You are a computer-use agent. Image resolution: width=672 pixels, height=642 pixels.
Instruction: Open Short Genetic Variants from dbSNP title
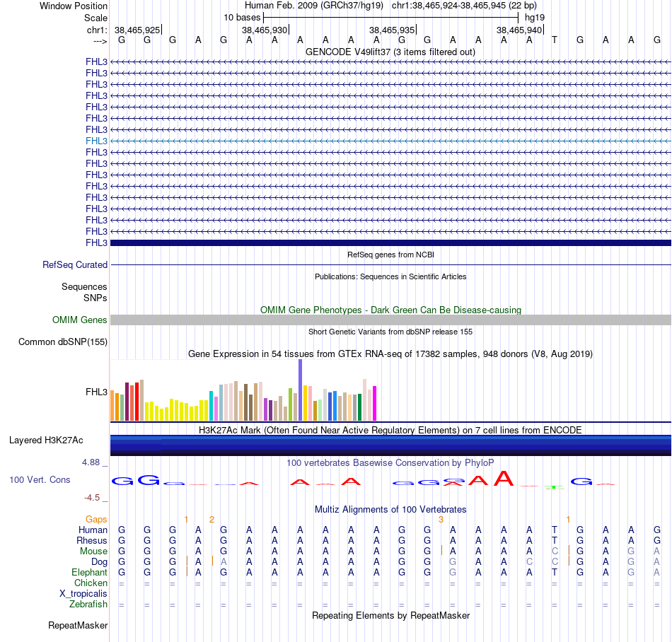pos(390,332)
